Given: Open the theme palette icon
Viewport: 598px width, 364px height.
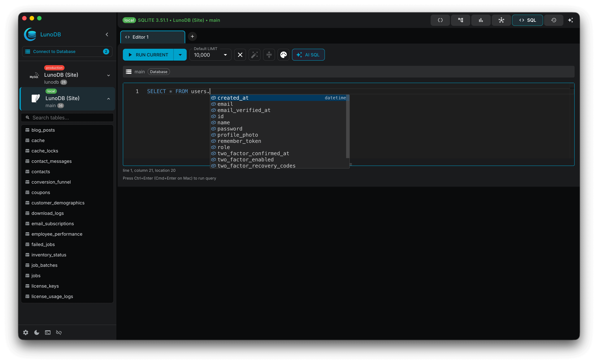Looking at the screenshot, I should tap(283, 55).
